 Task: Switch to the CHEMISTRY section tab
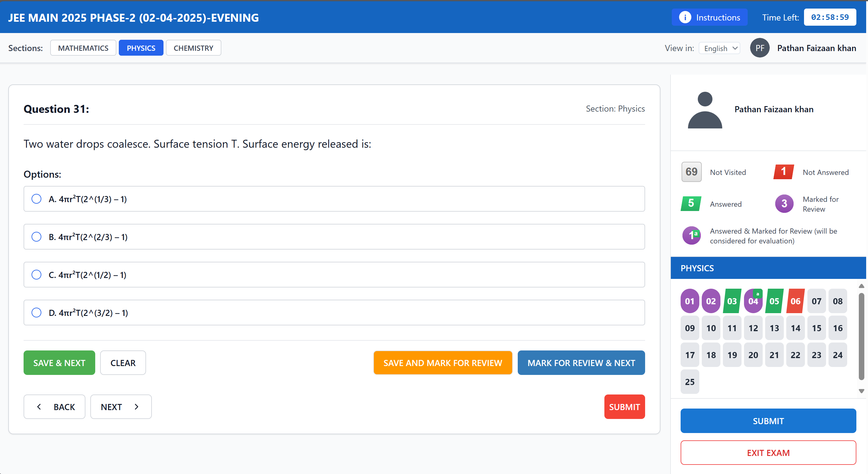[x=193, y=48]
